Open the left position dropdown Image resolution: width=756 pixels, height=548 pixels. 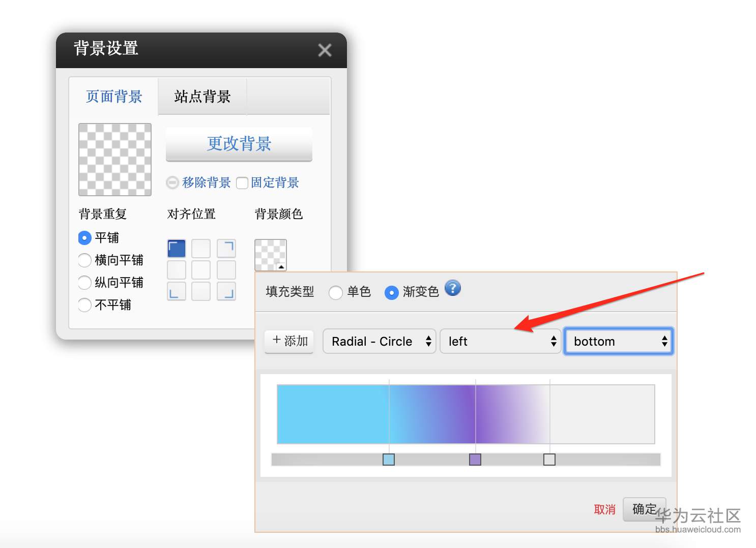point(501,341)
